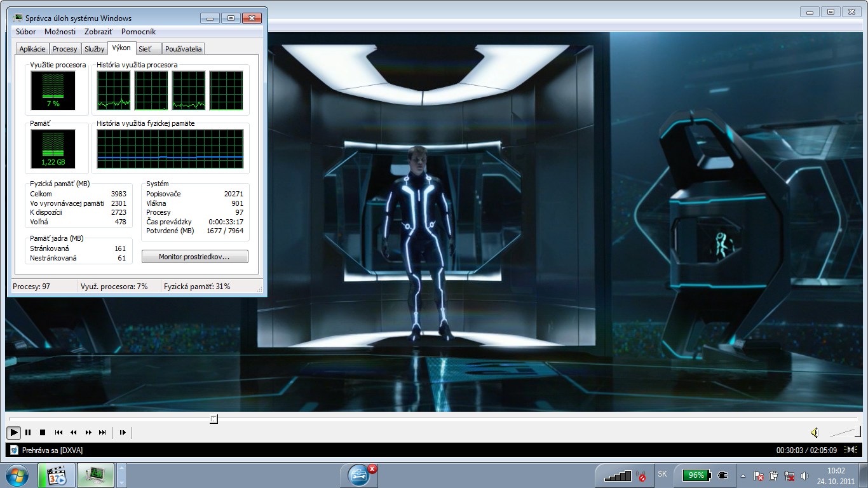Click the Task Manager taskbar icon

coord(96,475)
